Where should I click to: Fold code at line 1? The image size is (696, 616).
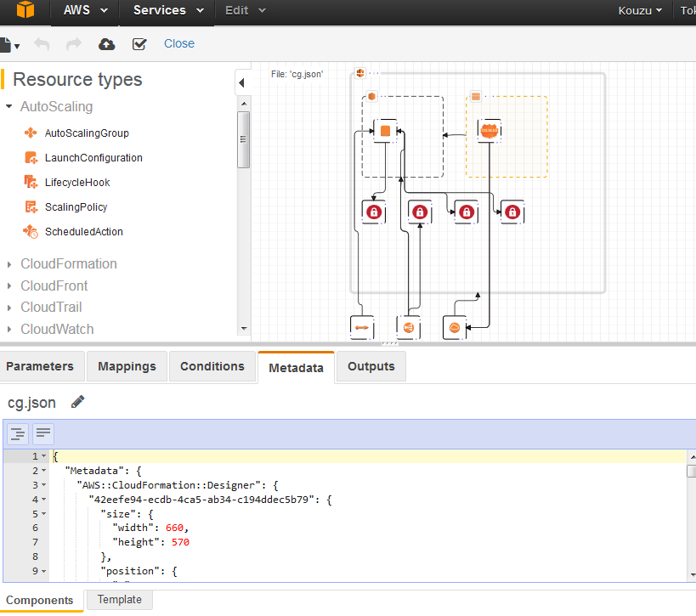[x=44, y=455]
